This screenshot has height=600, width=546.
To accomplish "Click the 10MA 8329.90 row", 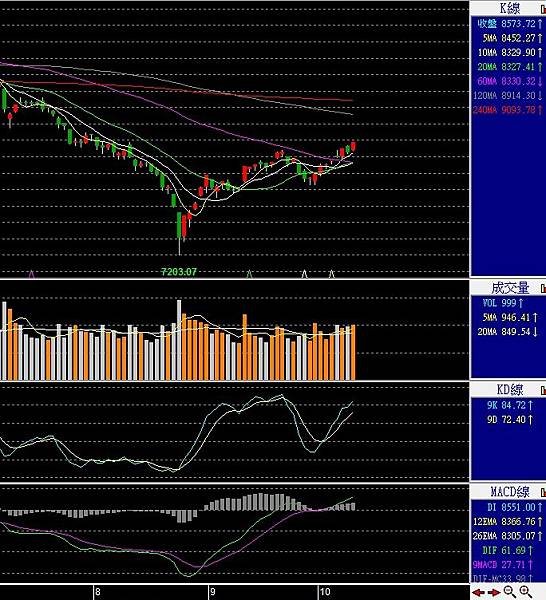I will tap(510, 52).
